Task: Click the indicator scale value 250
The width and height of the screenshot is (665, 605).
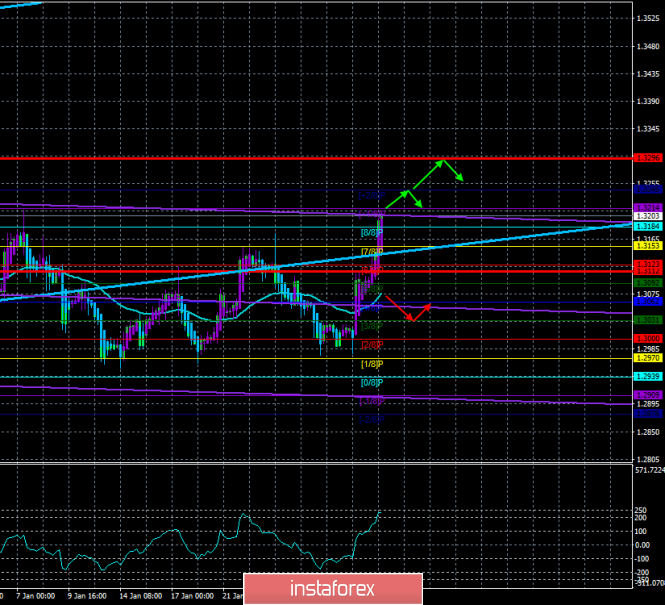Action: 641,510
